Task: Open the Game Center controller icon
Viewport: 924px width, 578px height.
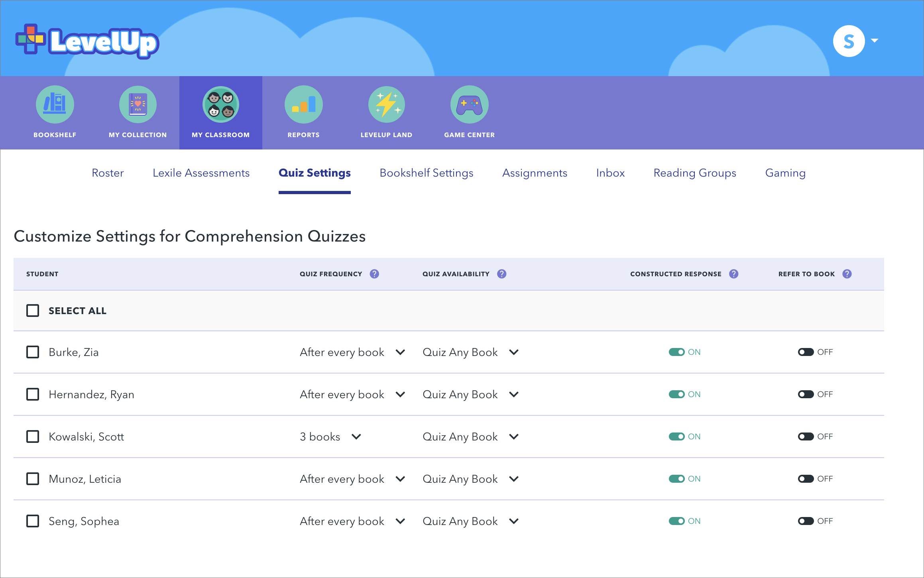Action: click(x=469, y=105)
